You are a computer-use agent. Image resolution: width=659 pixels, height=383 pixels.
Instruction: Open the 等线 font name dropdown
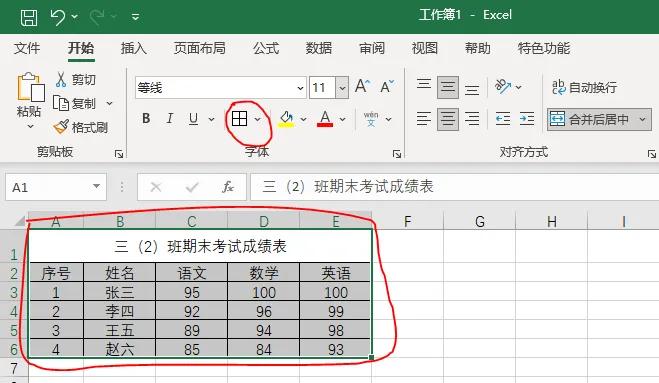coord(300,88)
